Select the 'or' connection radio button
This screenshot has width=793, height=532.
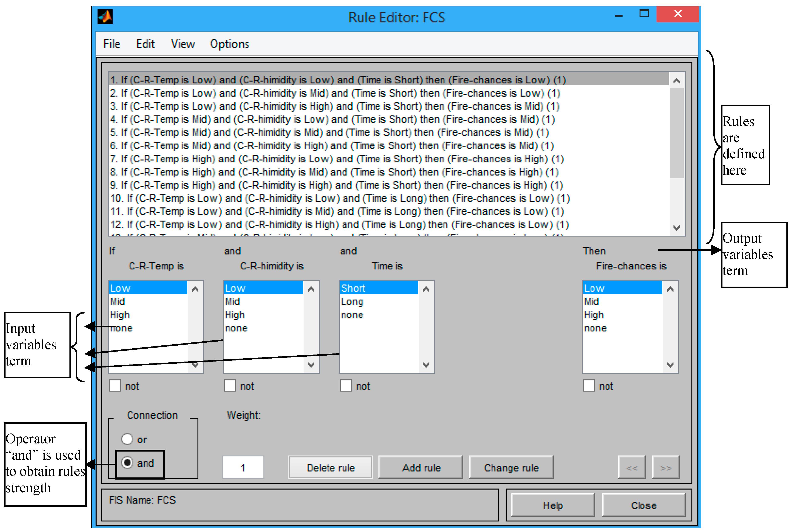point(127,439)
